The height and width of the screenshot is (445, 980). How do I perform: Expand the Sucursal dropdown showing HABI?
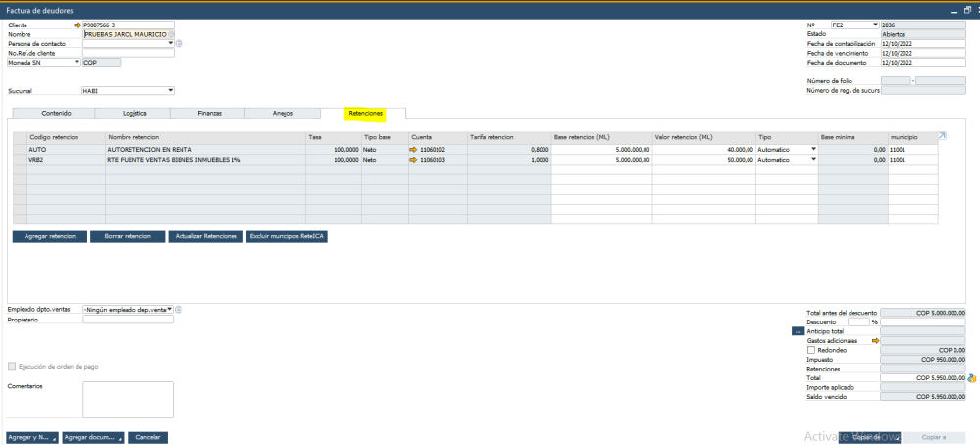[x=170, y=90]
